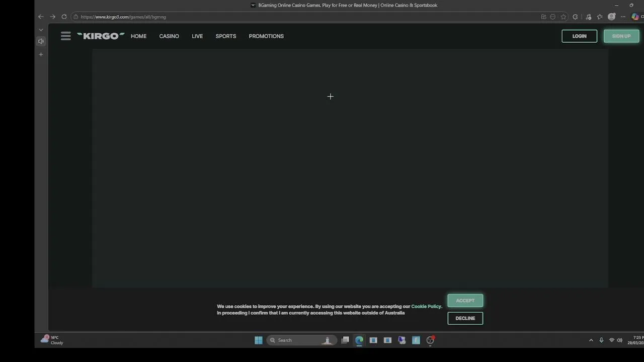Click the app install icon in address bar
The width and height of the screenshot is (644, 362).
(543, 17)
